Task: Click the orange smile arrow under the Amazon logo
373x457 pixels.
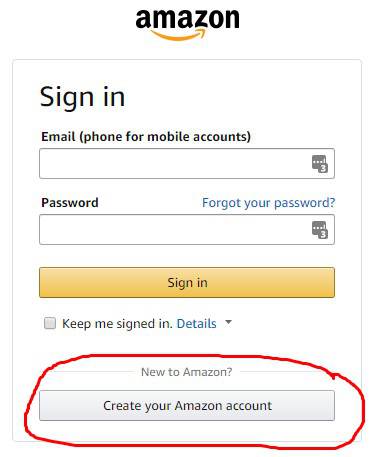Action: pos(178,35)
